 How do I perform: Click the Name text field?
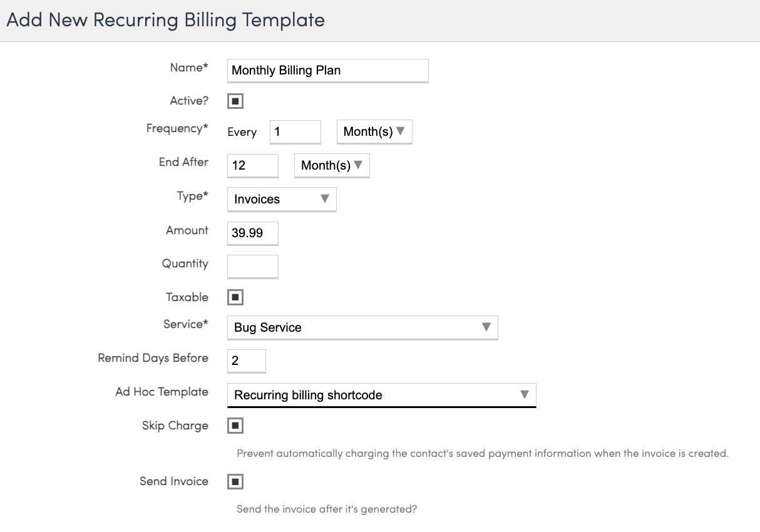[x=327, y=71]
